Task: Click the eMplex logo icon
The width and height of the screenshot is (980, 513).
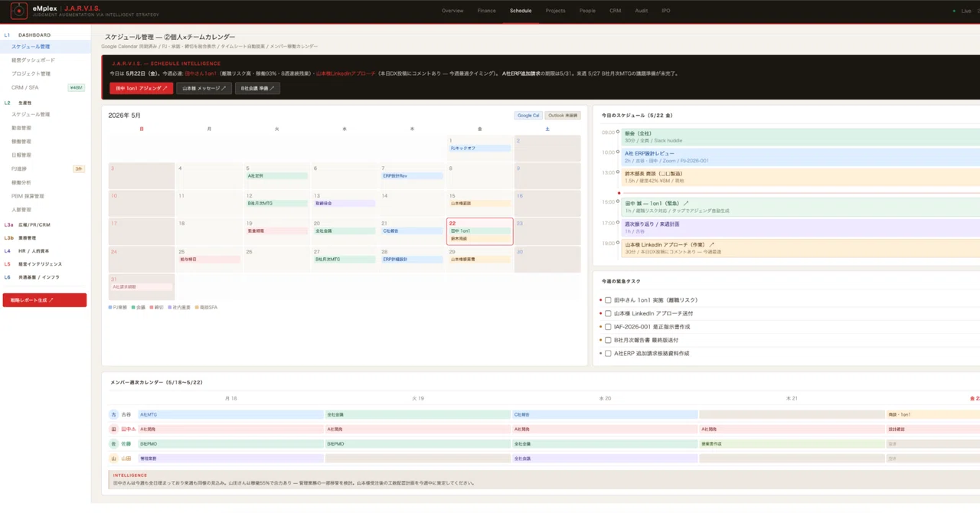Action: point(18,11)
